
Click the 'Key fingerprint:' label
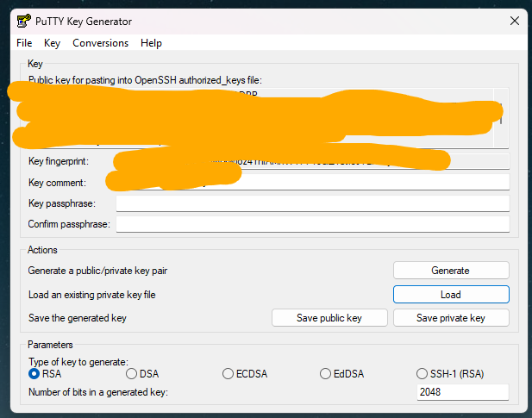pos(59,161)
